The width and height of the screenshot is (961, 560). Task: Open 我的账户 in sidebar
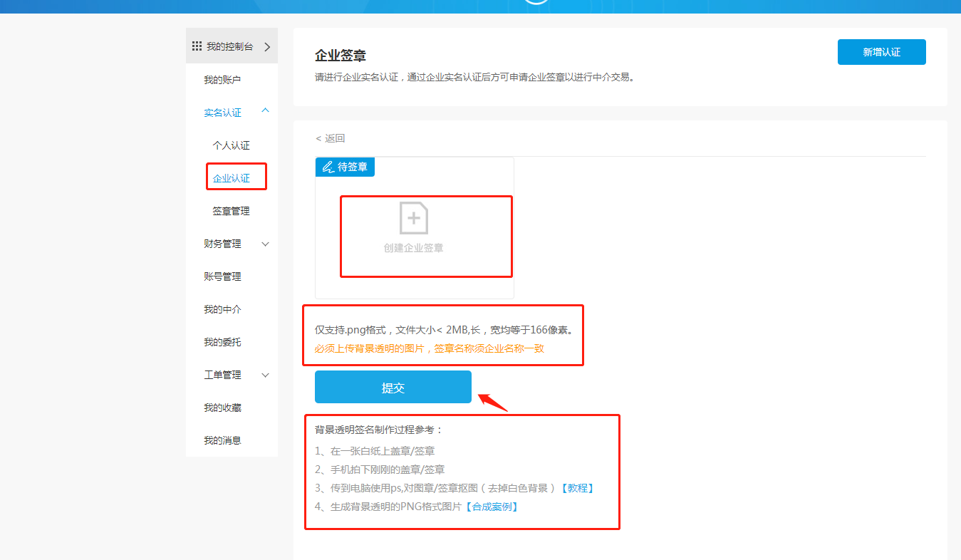(x=222, y=80)
